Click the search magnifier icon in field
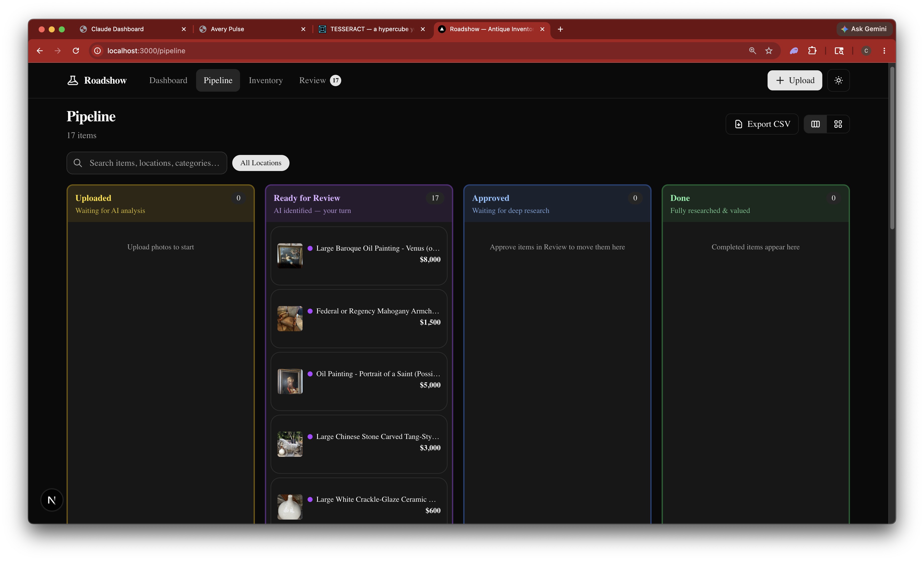924x561 pixels. (78, 163)
